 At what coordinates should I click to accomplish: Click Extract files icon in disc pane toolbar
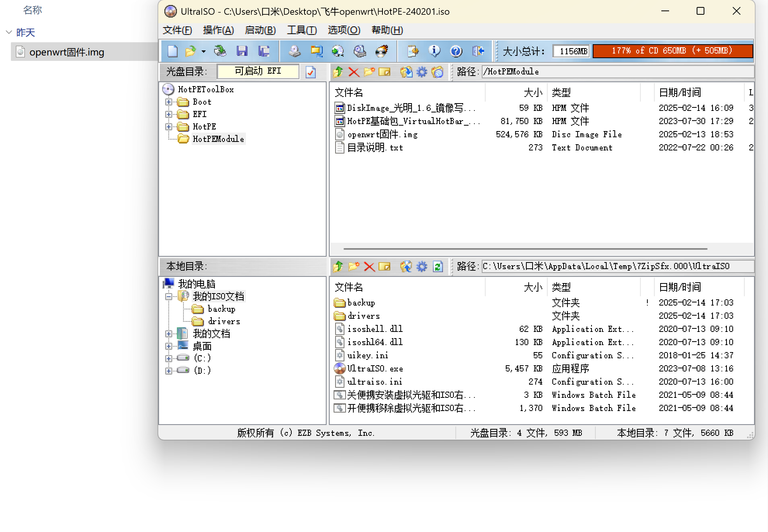pyautogui.click(x=406, y=72)
